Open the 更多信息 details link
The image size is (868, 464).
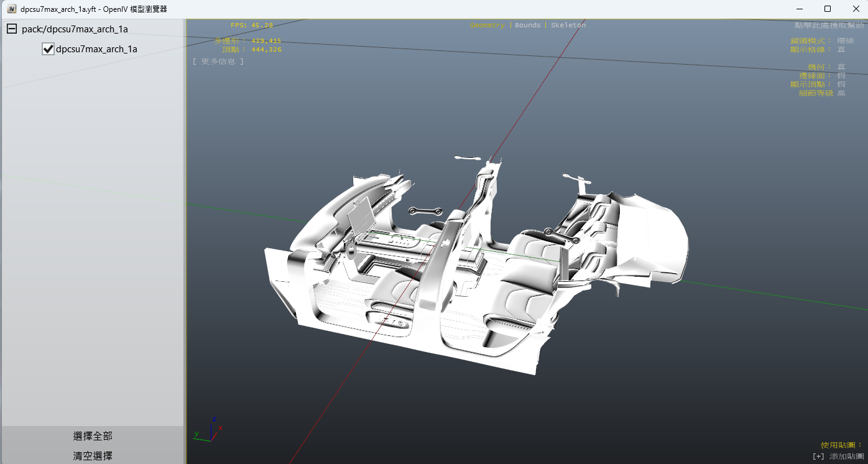218,62
